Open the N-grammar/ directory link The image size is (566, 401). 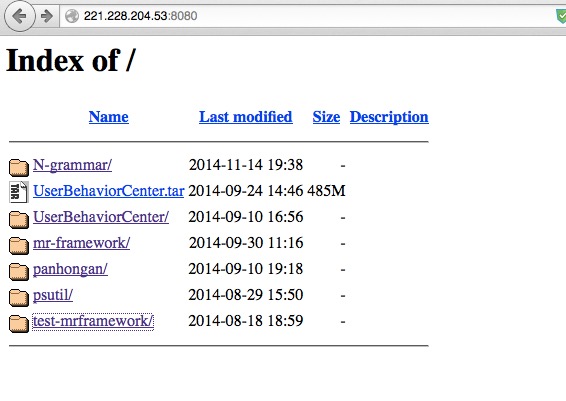pos(73,165)
